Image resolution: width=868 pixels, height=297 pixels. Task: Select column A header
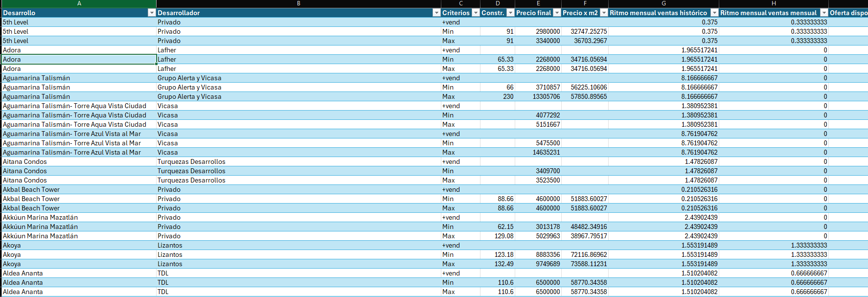(79, 3)
